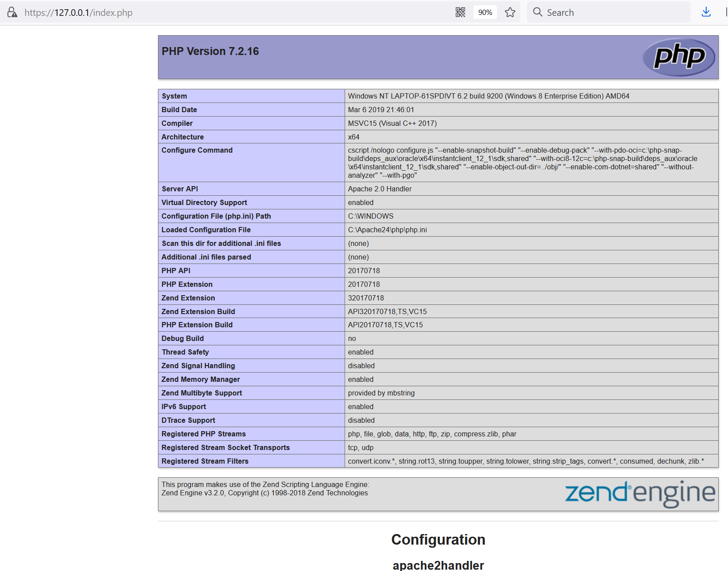728x571 pixels.
Task: Select the value '320170718'
Action: (366, 298)
